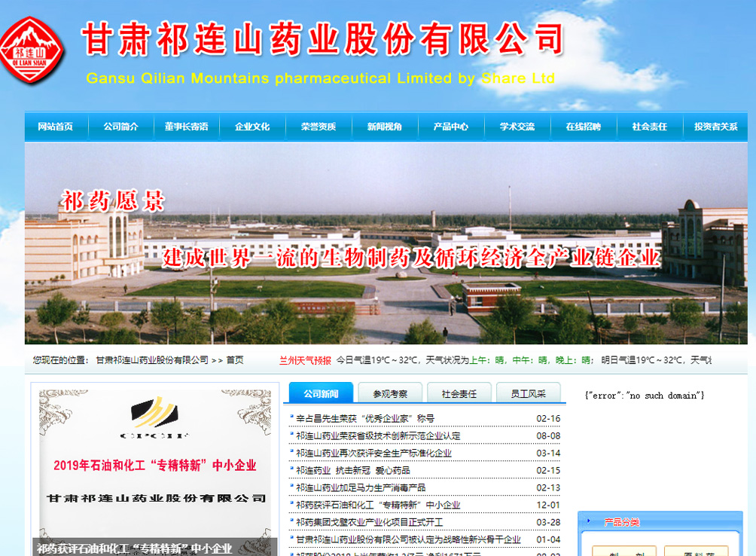Open news 祁连药业 抗击新冠 爱心药品

click(x=352, y=471)
